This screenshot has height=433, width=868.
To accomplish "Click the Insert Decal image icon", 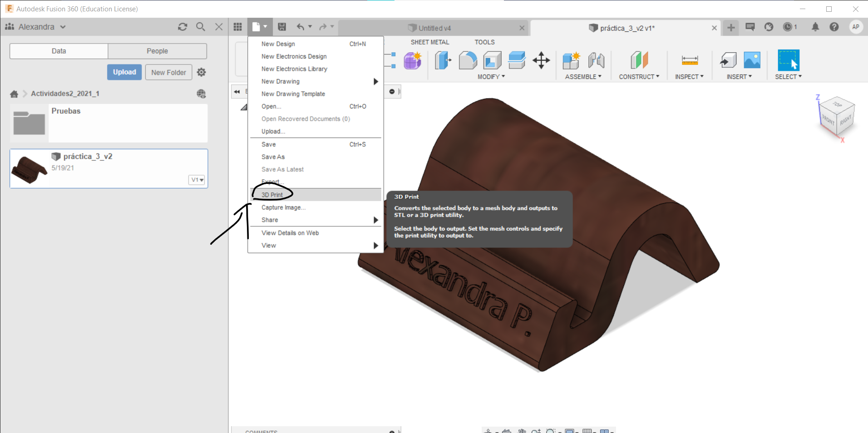I will (x=752, y=60).
